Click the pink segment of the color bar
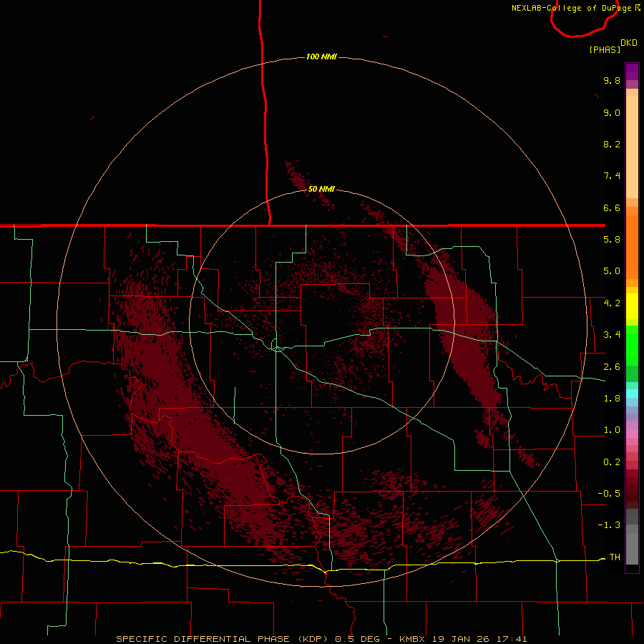 (x=632, y=434)
